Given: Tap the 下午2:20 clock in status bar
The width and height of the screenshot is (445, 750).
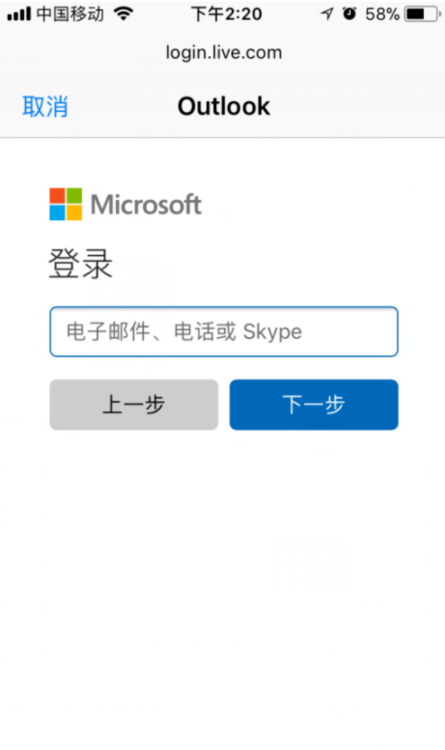Looking at the screenshot, I should coord(226,14).
